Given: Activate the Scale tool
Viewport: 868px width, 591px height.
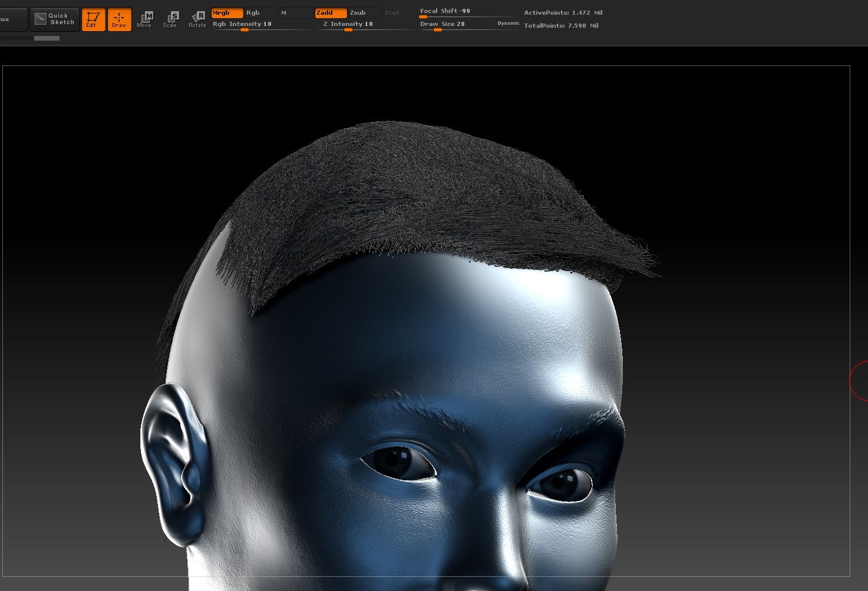Looking at the screenshot, I should [x=170, y=19].
